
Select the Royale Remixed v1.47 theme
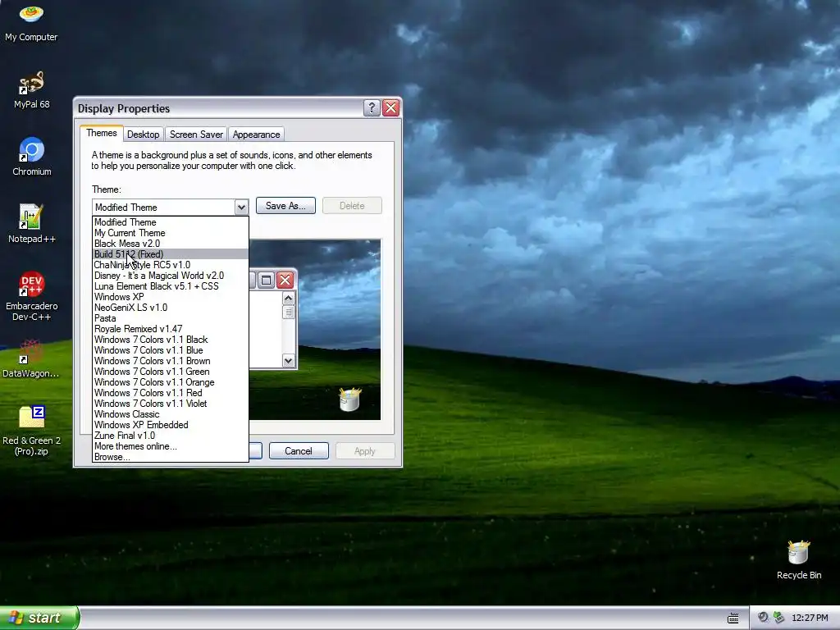pyautogui.click(x=171, y=329)
